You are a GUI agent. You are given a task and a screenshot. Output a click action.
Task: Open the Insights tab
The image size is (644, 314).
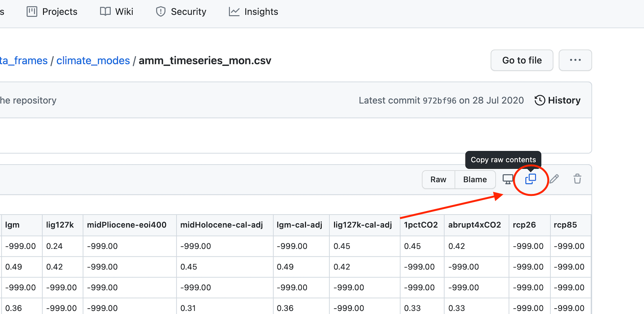tap(253, 12)
